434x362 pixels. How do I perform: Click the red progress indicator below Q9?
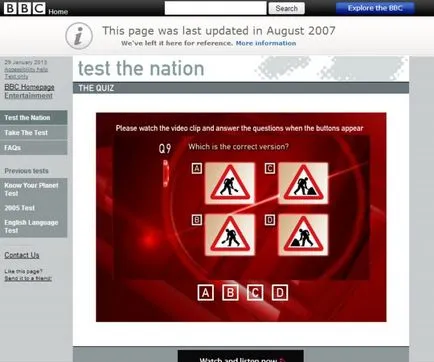coord(166,173)
